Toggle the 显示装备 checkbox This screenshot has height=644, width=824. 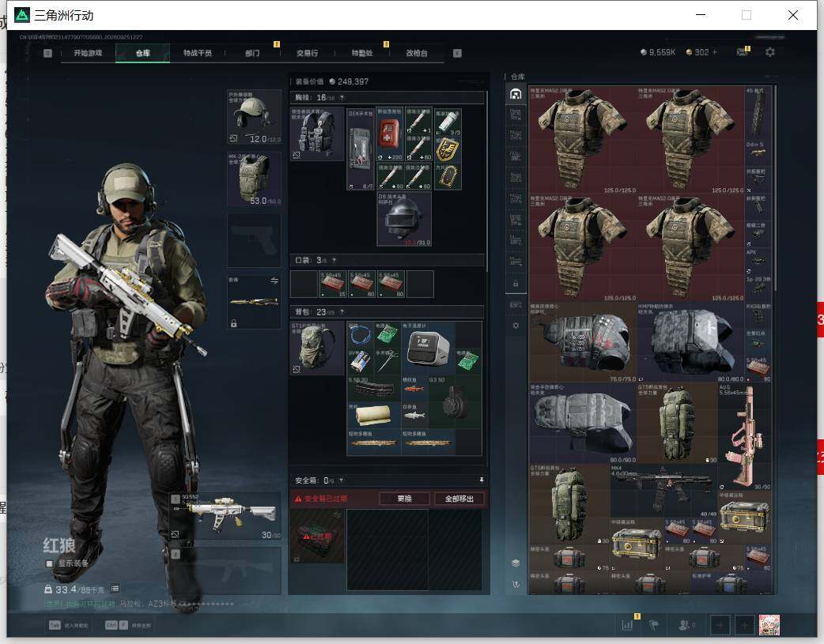(x=49, y=563)
